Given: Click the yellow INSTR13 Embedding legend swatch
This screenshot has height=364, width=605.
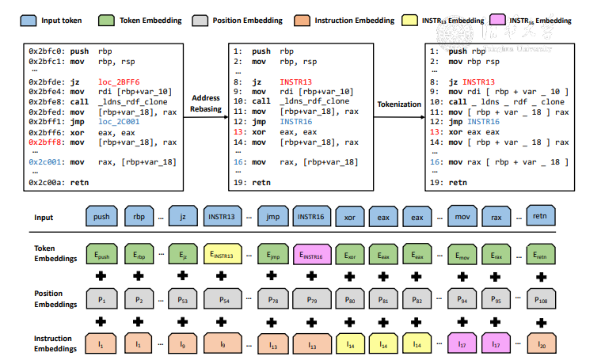Looking at the screenshot, I should point(409,20).
